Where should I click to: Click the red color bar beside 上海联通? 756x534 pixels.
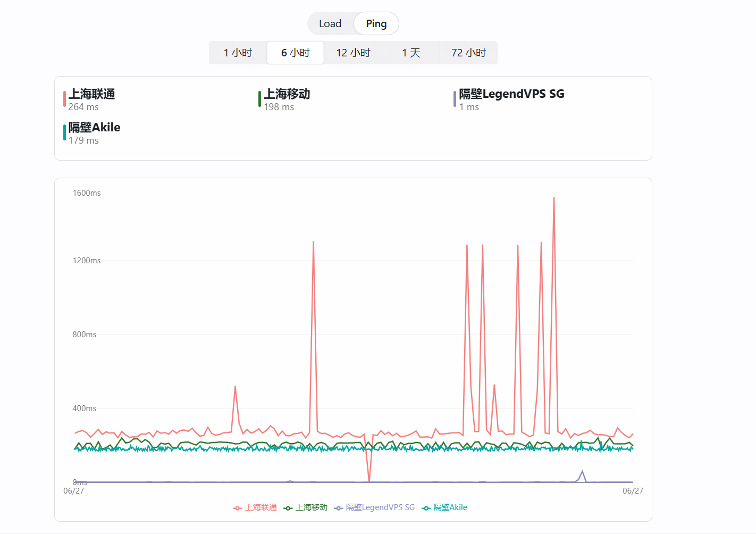(65, 99)
